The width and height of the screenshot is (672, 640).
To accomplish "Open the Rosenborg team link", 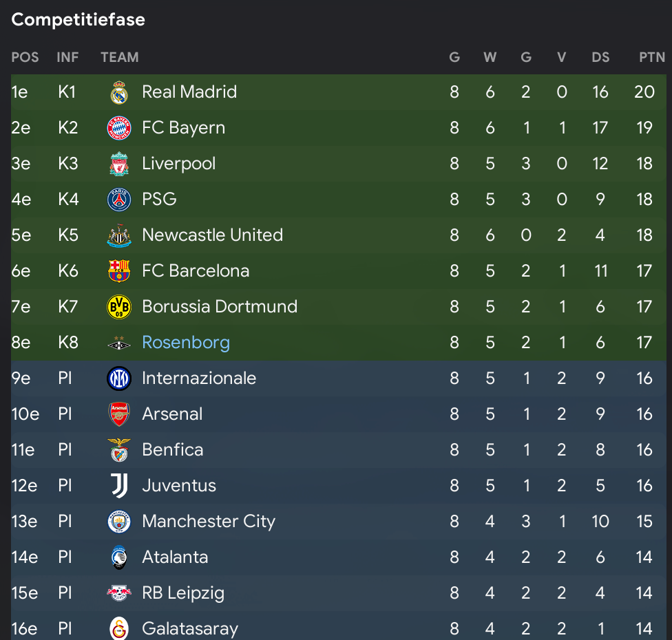I will tap(186, 342).
